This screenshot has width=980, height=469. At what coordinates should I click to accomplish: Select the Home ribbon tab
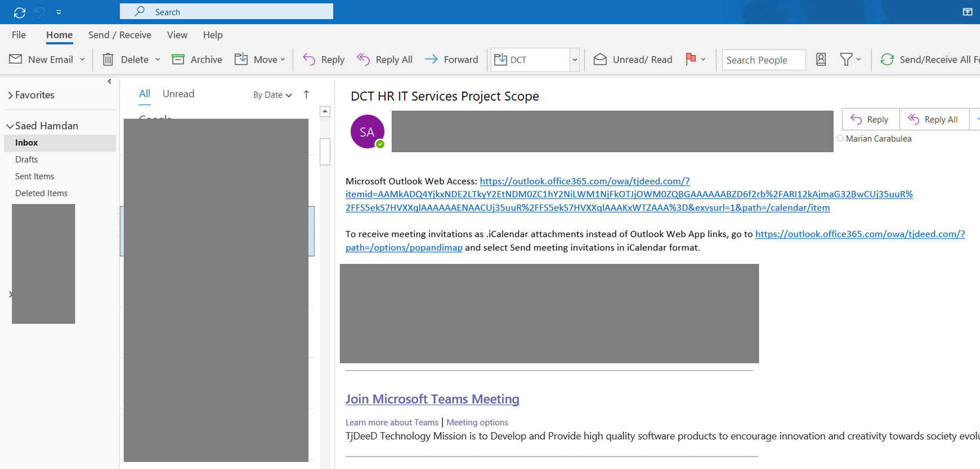point(59,35)
